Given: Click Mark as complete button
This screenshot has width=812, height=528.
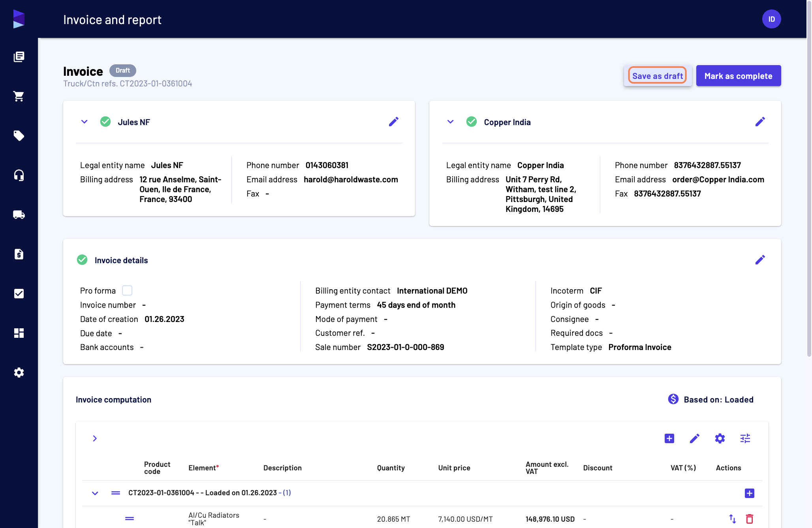Looking at the screenshot, I should pyautogui.click(x=739, y=76).
